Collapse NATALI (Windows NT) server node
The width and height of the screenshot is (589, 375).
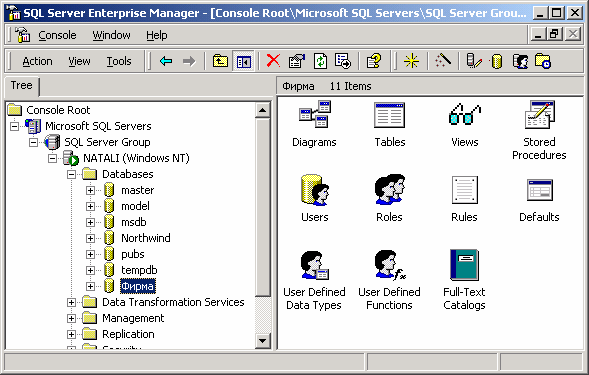coord(52,159)
